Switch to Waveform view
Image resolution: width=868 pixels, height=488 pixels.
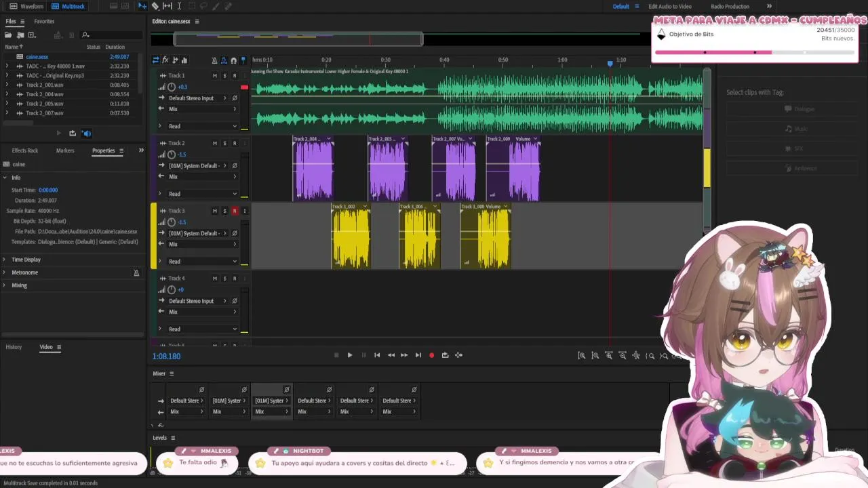pyautogui.click(x=26, y=6)
